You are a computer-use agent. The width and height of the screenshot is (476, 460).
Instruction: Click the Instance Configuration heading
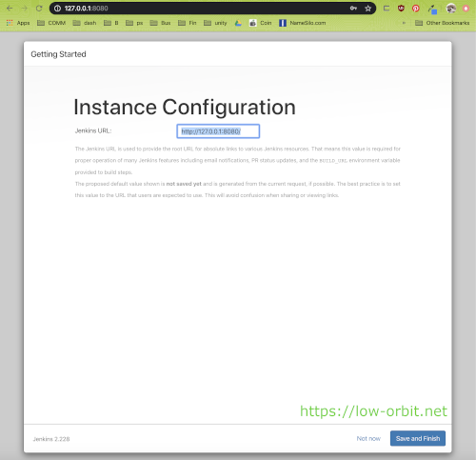coord(185,107)
